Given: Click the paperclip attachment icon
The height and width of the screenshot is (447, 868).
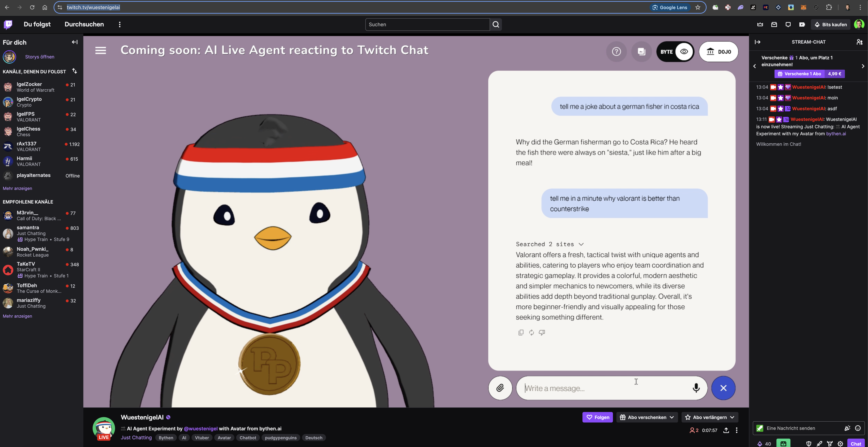Looking at the screenshot, I should coord(500,388).
